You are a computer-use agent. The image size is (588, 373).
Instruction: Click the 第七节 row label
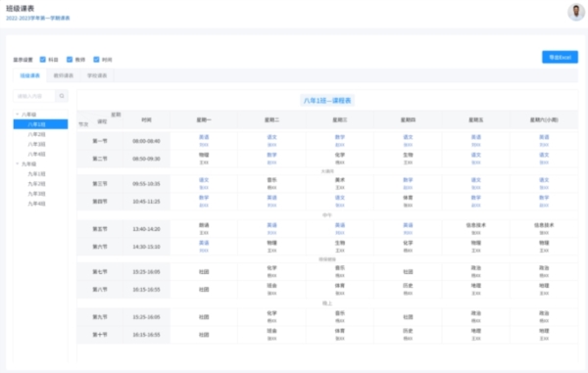[100, 272]
